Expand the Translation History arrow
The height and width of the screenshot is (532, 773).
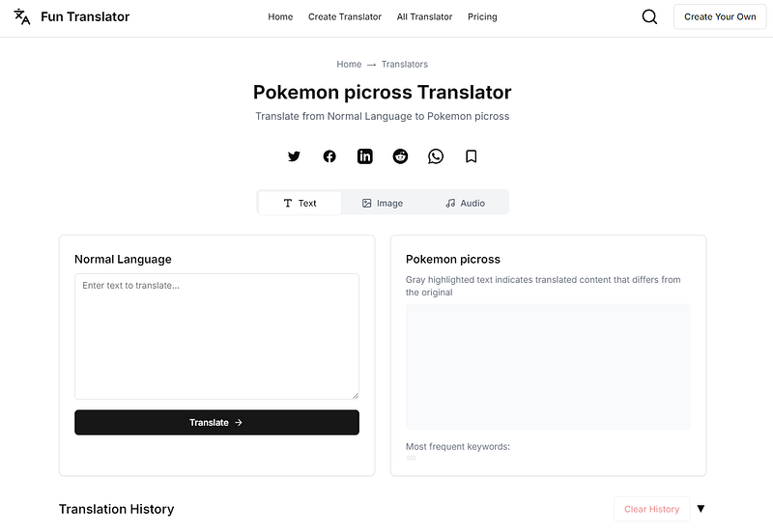pyautogui.click(x=701, y=509)
